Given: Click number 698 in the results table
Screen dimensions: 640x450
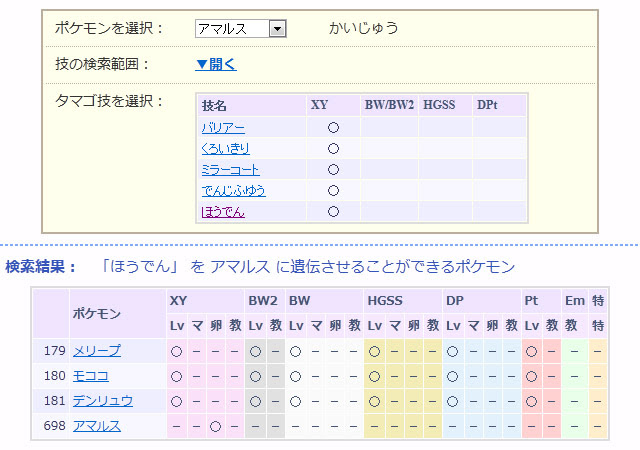Looking at the screenshot, I should [55, 426].
